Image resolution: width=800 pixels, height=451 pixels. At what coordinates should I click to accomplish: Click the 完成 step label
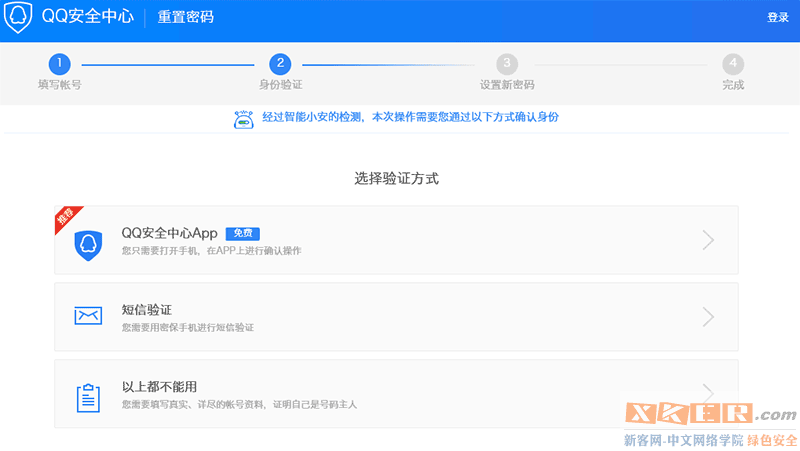pyautogui.click(x=733, y=85)
